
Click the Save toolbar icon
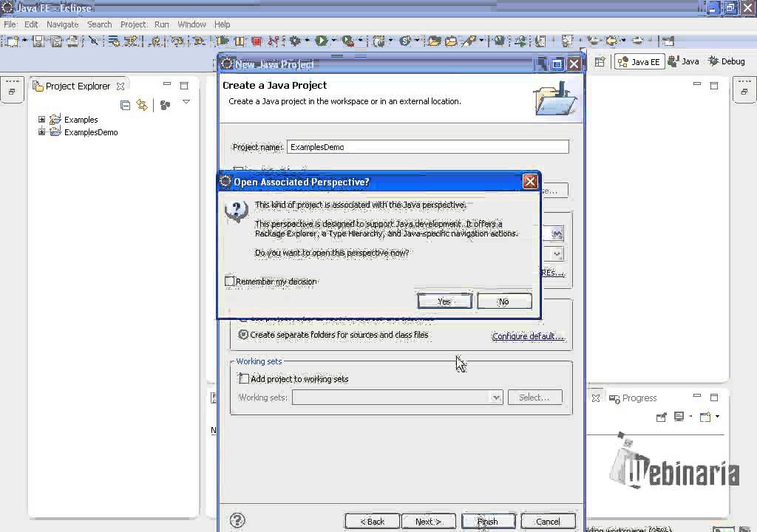(x=38, y=41)
